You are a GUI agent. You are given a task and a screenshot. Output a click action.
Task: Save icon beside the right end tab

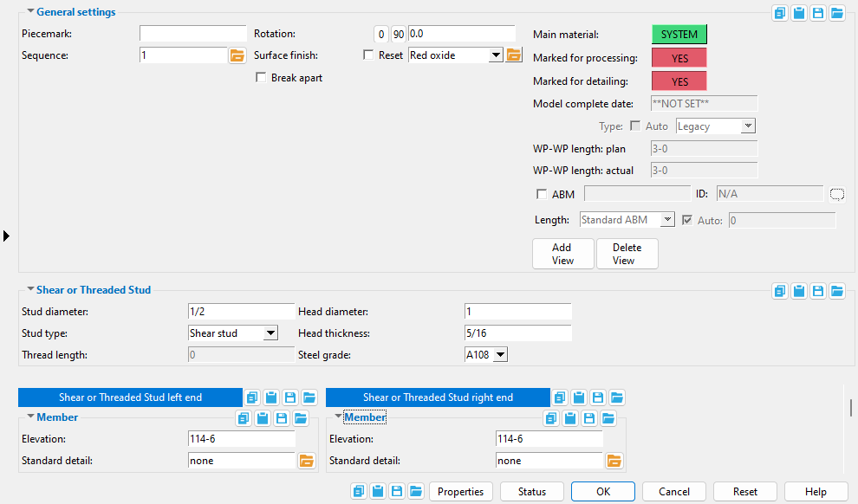pos(598,397)
